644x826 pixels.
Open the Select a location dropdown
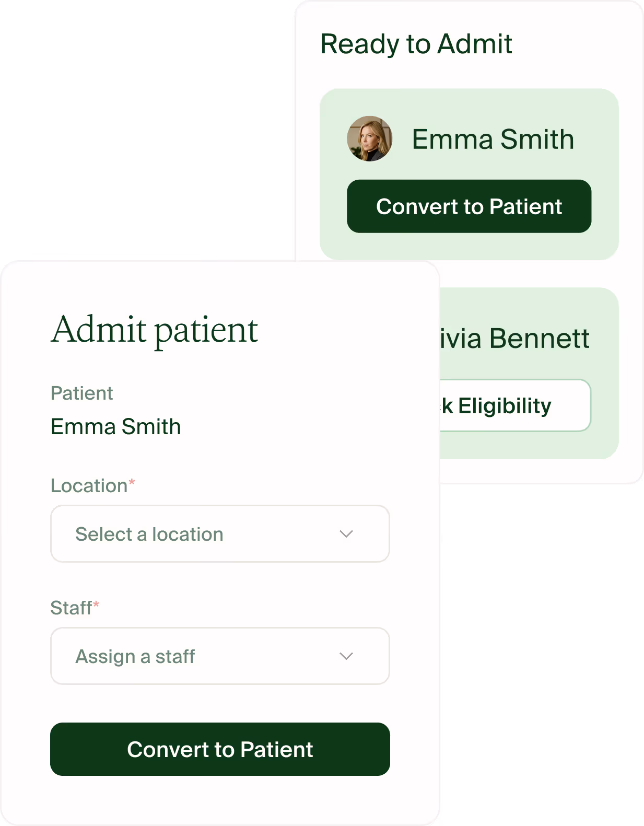219,533
